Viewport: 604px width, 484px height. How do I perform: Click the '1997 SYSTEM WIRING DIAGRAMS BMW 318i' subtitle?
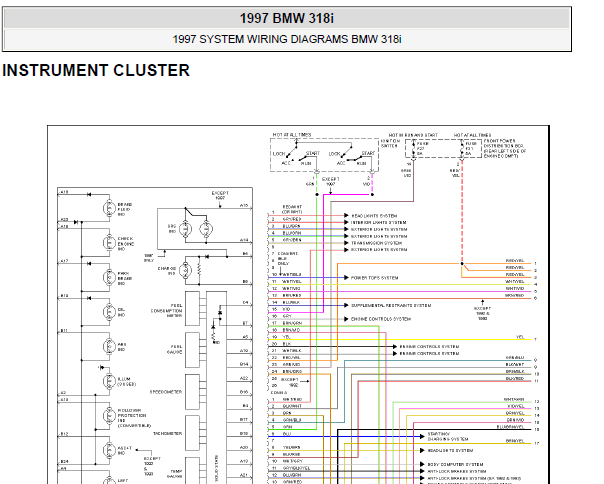coord(287,39)
